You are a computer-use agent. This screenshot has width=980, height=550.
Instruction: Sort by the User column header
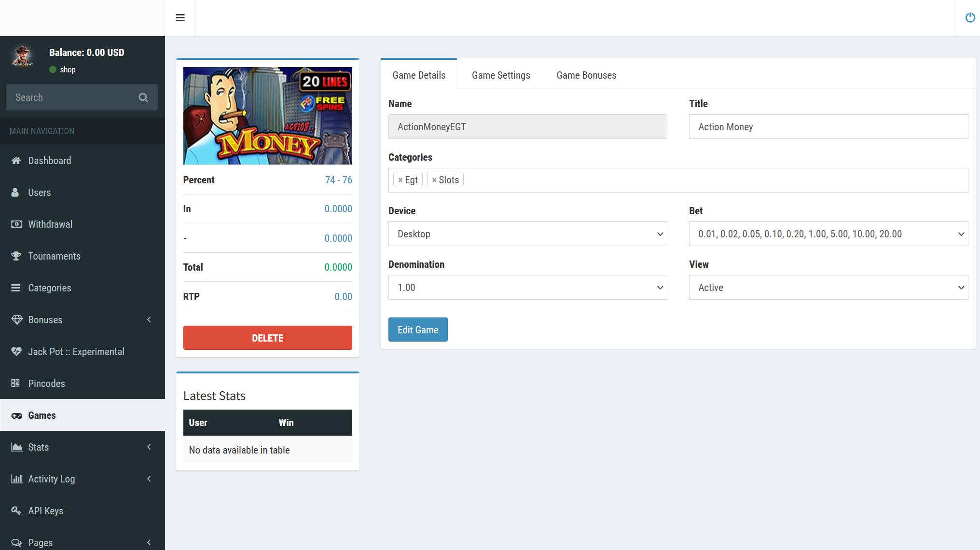[x=228, y=423]
